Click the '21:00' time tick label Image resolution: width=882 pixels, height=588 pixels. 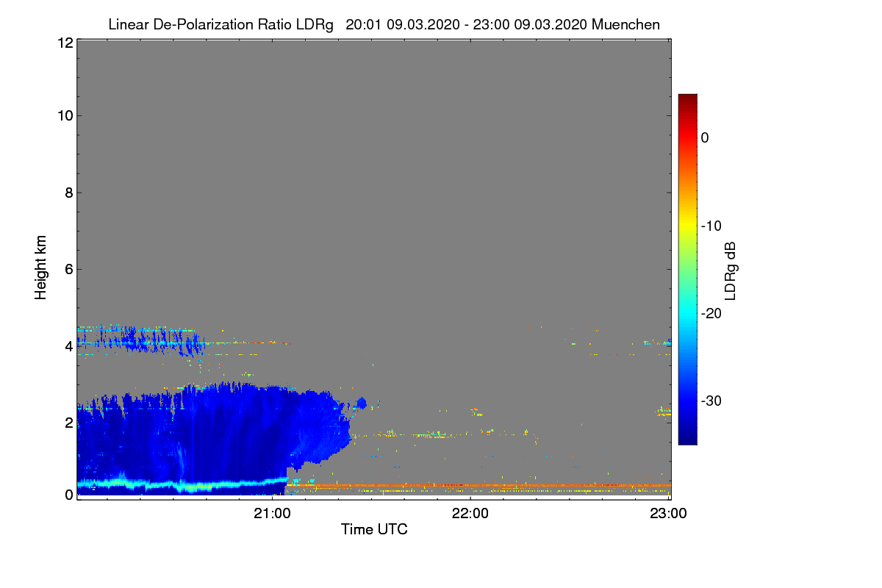[x=273, y=513]
